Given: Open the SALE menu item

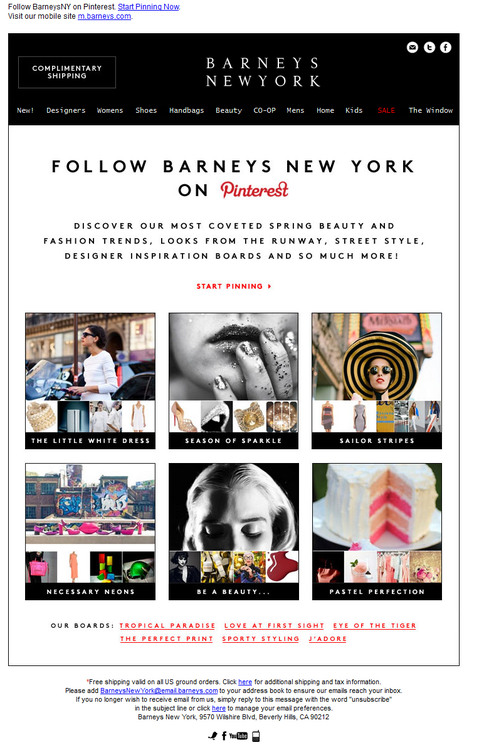Looking at the screenshot, I should pyautogui.click(x=386, y=110).
